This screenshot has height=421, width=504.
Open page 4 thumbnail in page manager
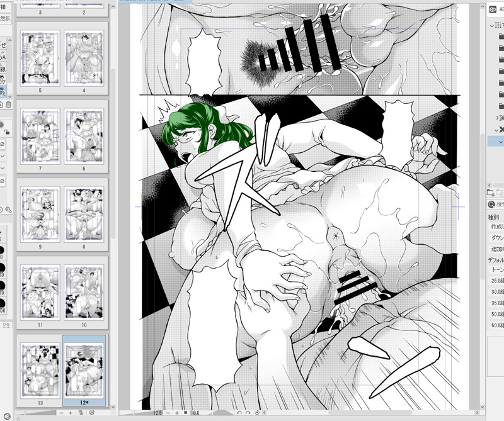(x=84, y=58)
